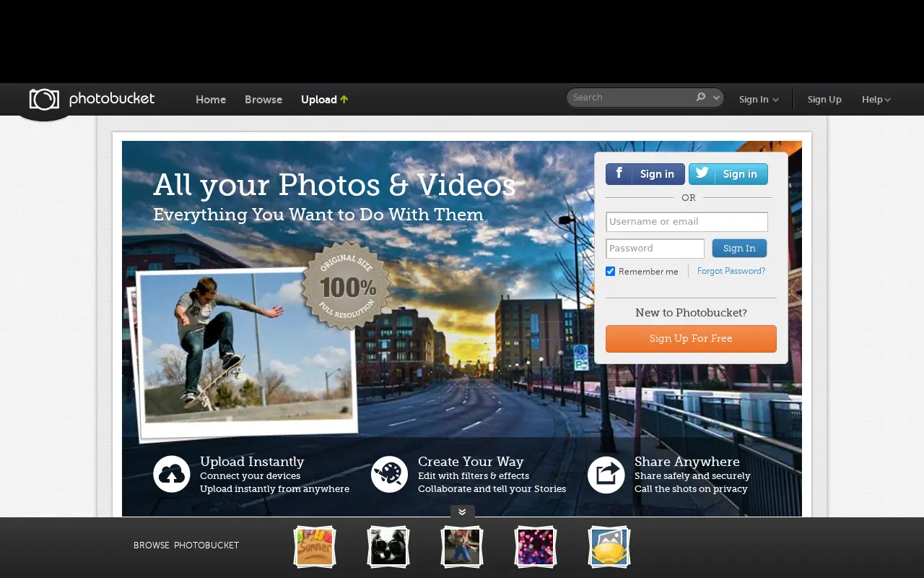The width and height of the screenshot is (924, 578).
Task: Click the search magnifier icon
Action: (700, 97)
